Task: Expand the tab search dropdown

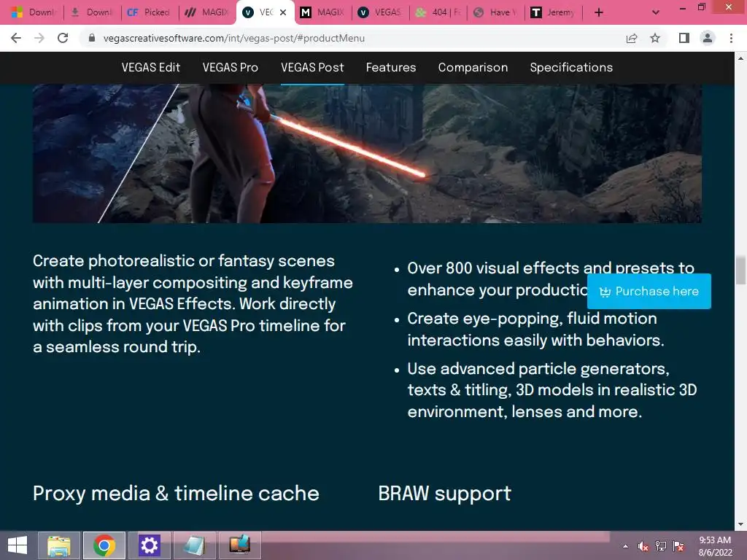Action: pyautogui.click(x=656, y=12)
